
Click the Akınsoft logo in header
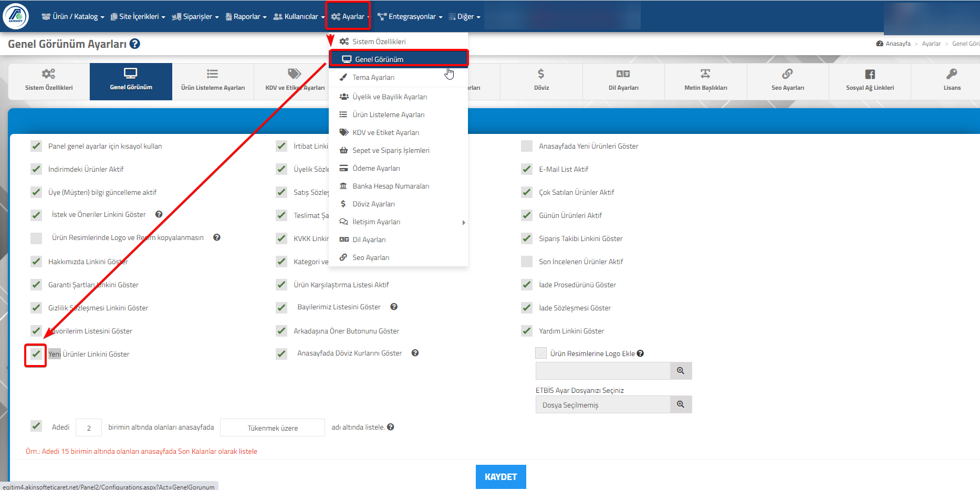click(16, 16)
